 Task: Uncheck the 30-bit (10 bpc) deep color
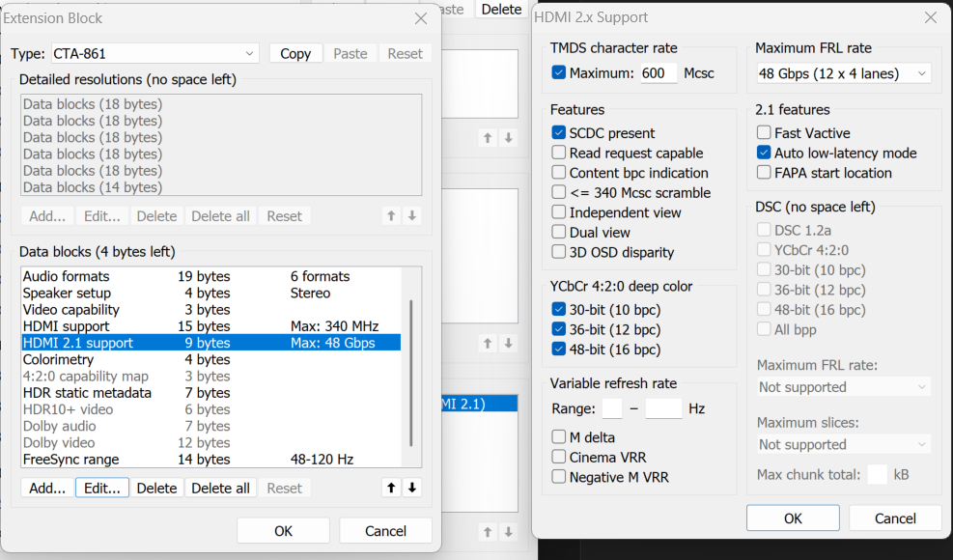[559, 310]
